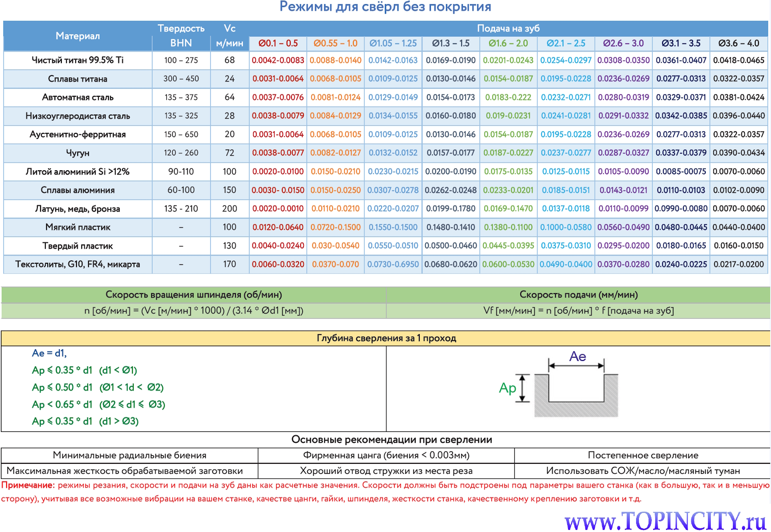Screen dimensions: 771x532
Task: Select the 'Ae = d1,' line
Action: 49,353
